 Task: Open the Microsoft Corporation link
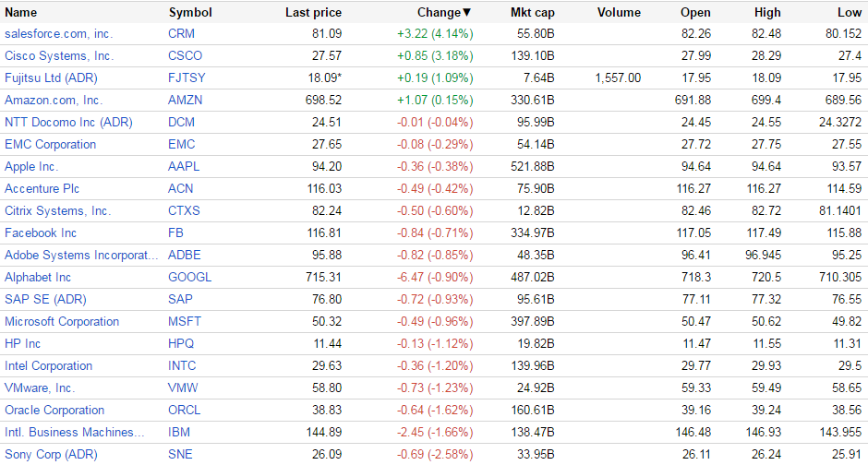point(62,321)
